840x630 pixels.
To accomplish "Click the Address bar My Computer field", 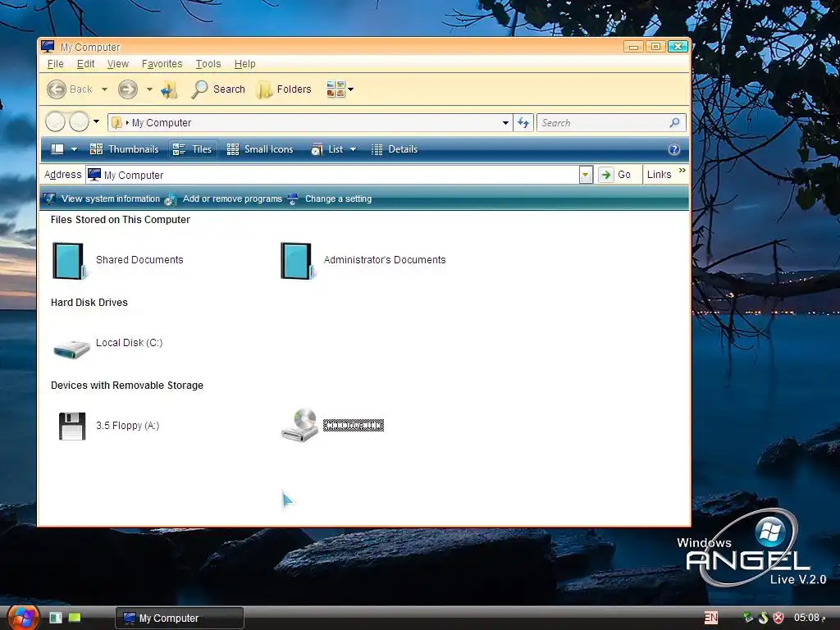I will click(x=332, y=175).
